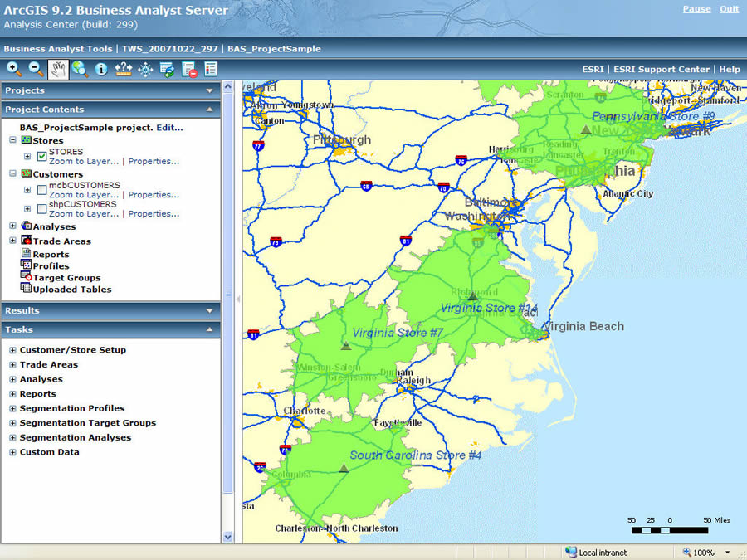Select the Zoom In magnifier tool

click(14, 69)
